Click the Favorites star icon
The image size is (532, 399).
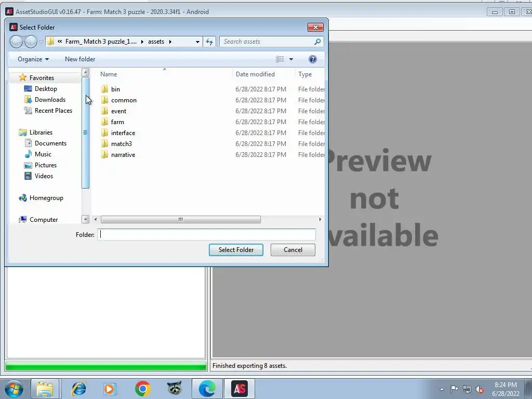pyautogui.click(x=23, y=77)
